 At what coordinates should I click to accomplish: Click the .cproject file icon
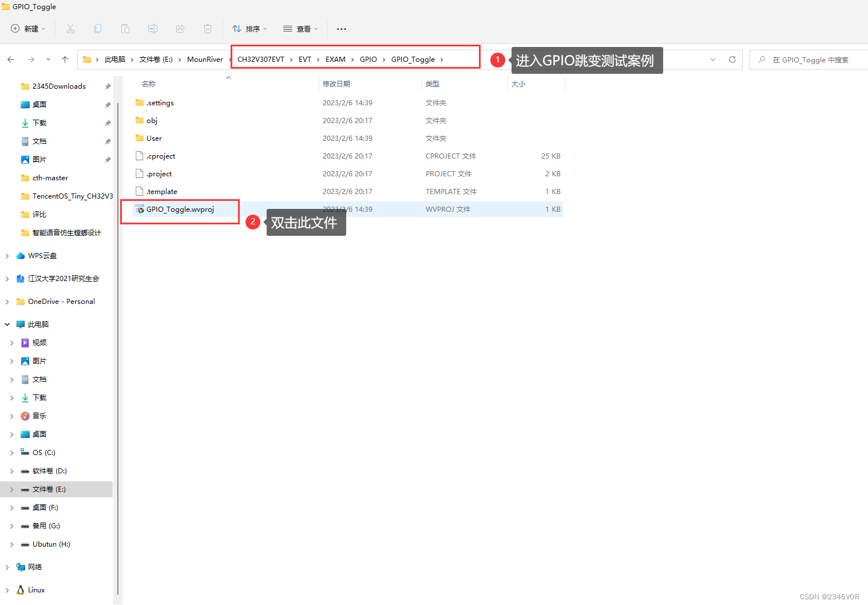140,156
